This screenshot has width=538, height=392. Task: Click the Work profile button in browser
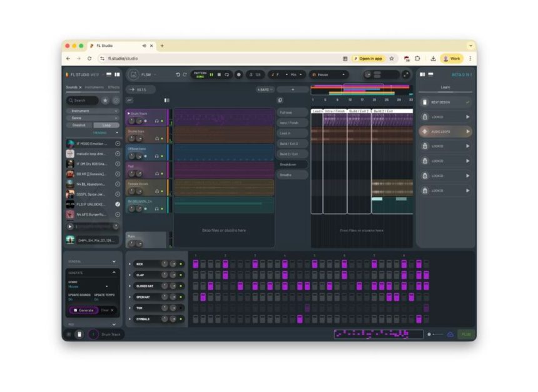[x=452, y=59]
